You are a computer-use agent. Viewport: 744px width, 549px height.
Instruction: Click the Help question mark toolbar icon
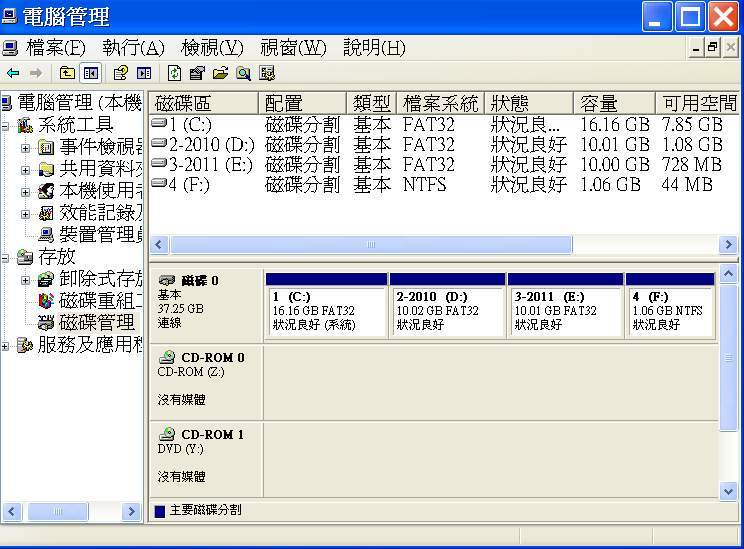point(121,73)
